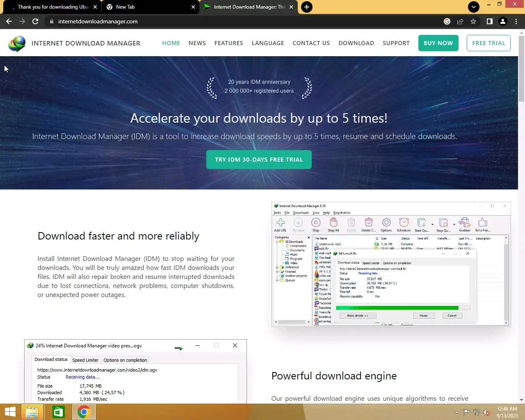Click '20 years IDM anniversary' text
This screenshot has width=525, height=420.
(259, 82)
